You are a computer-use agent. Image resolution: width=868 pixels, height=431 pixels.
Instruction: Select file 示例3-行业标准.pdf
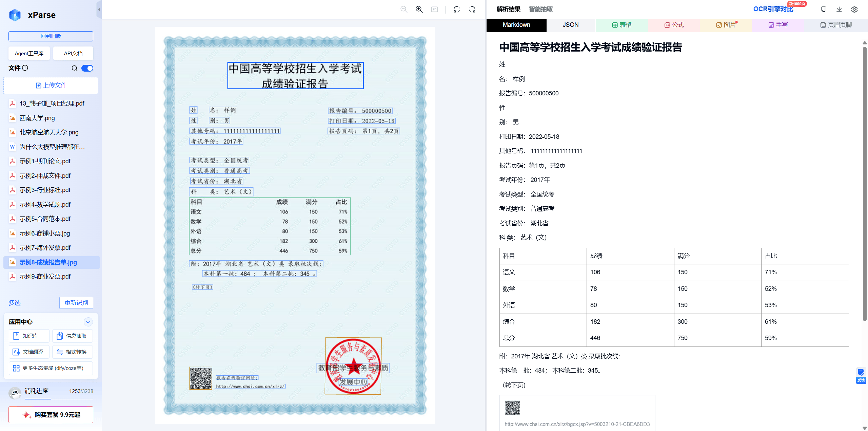point(52,190)
